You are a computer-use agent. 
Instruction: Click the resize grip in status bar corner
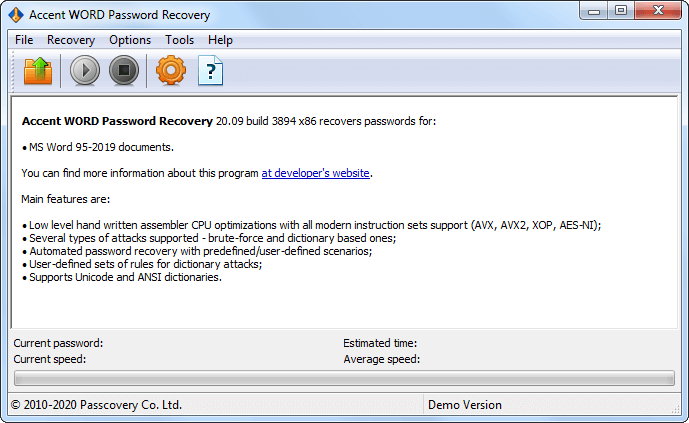[675, 409]
